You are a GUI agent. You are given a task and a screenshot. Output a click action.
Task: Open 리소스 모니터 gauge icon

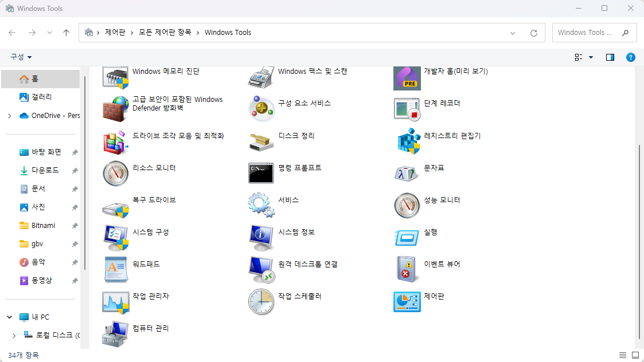click(x=115, y=173)
